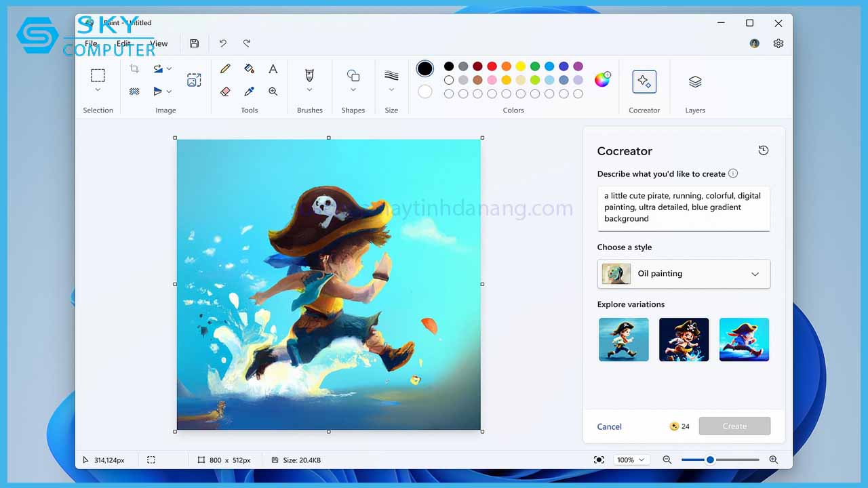Open the image Resize dialog
This screenshot has width=868, height=488.
coord(195,79)
